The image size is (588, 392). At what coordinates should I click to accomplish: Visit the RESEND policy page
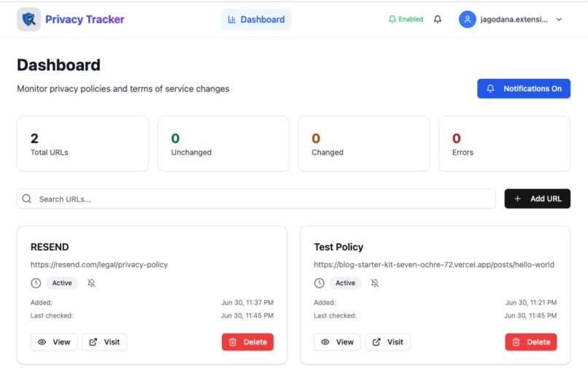pyautogui.click(x=104, y=342)
